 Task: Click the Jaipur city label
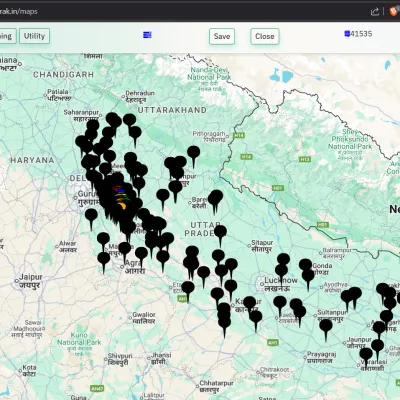(31, 281)
